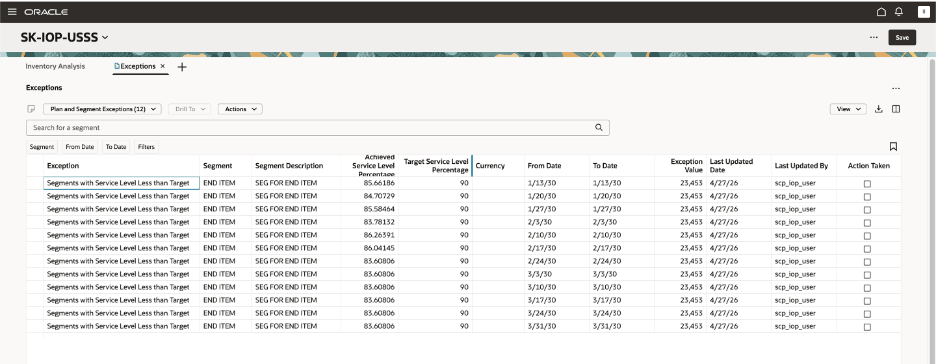Check Action Taken for 2/17/30 row
Image resolution: width=936 pixels, height=364 pixels.
[867, 249]
